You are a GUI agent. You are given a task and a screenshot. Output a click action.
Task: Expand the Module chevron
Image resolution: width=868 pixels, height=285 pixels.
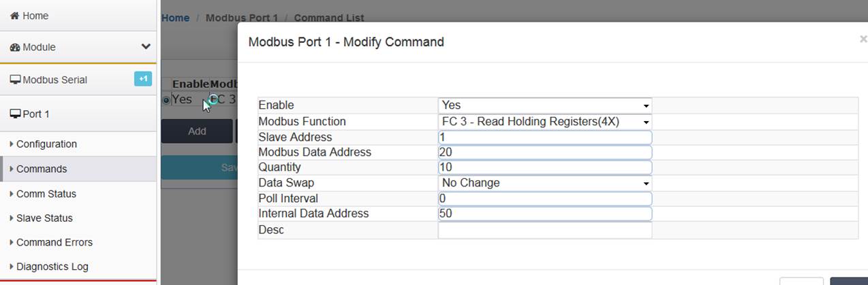coord(146,47)
